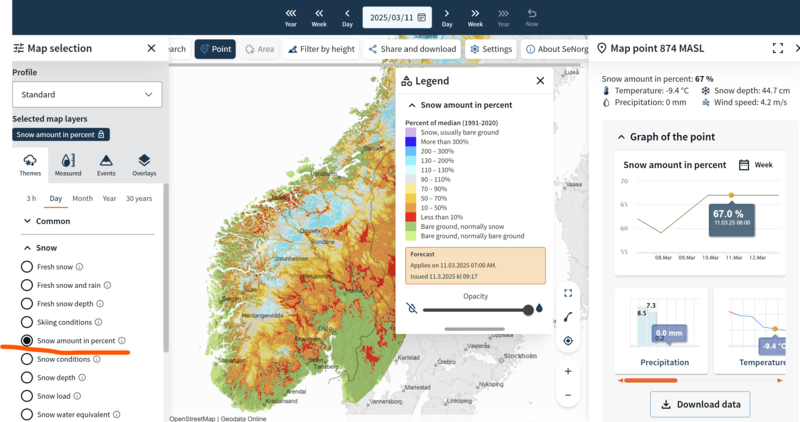Show info for Snow depth
Viewport: 800px width, 422px height.
[x=82, y=378]
